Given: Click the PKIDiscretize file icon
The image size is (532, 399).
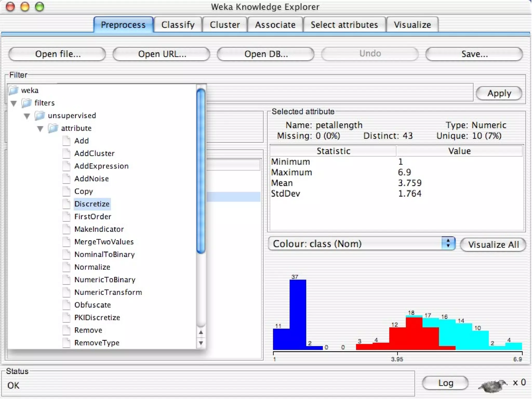Looking at the screenshot, I should pyautogui.click(x=66, y=318).
